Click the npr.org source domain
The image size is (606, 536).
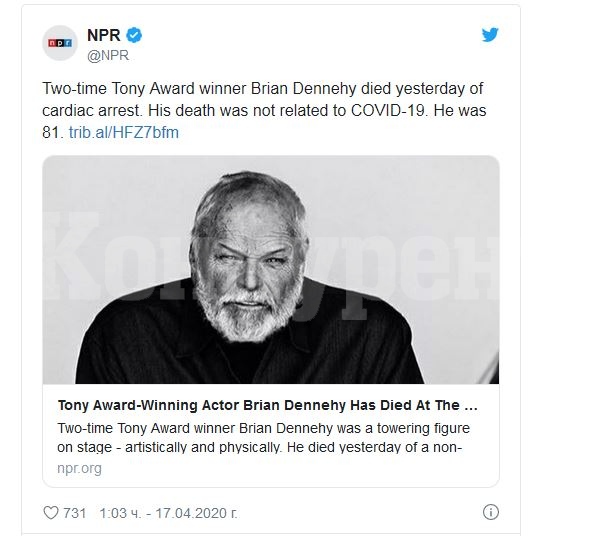[78, 467]
